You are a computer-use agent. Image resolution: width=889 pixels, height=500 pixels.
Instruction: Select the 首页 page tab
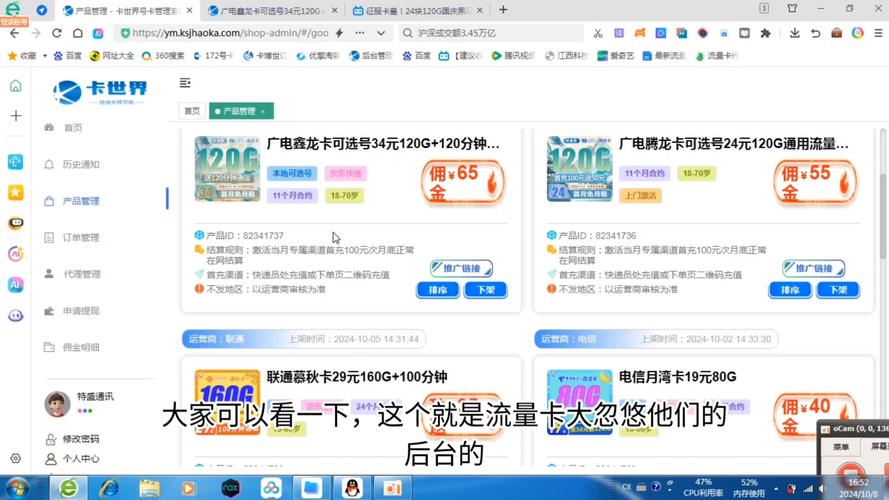click(x=192, y=111)
